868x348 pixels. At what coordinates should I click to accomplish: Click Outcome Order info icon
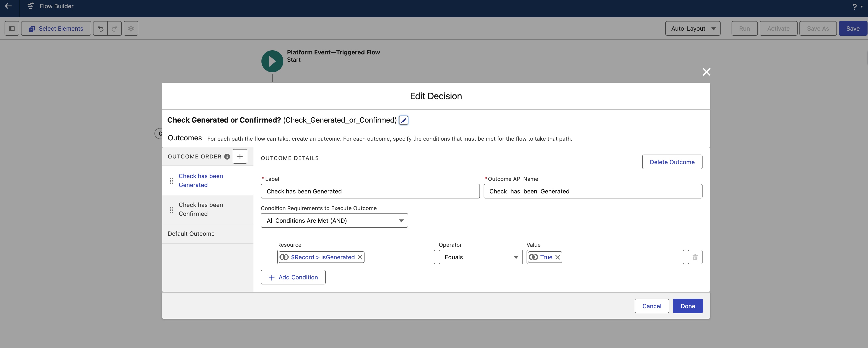pyautogui.click(x=227, y=156)
